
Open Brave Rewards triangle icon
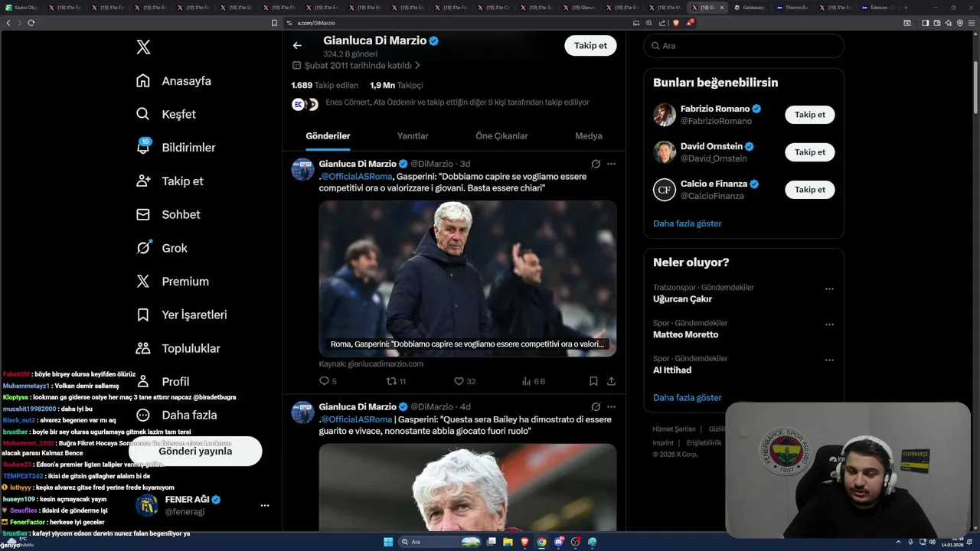pyautogui.click(x=690, y=23)
